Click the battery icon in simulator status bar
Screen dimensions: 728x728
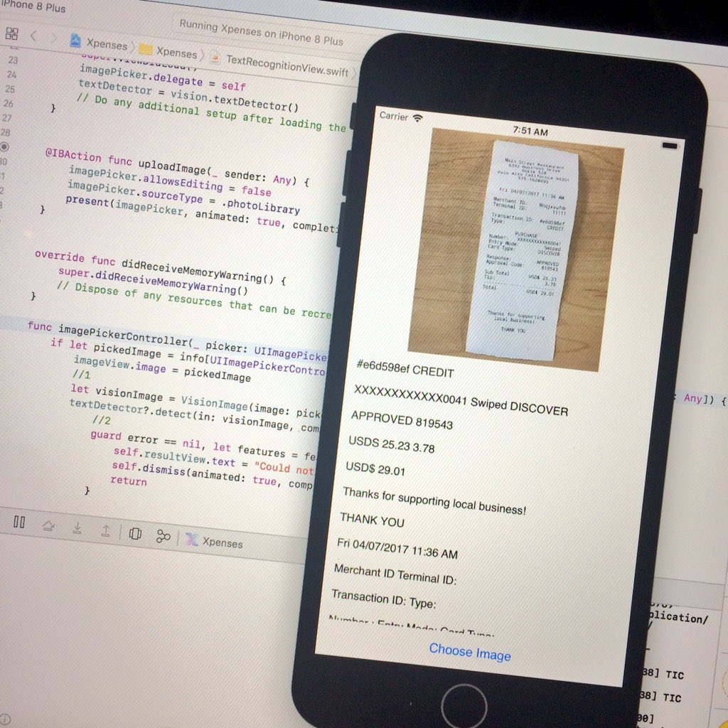pyautogui.click(x=670, y=145)
